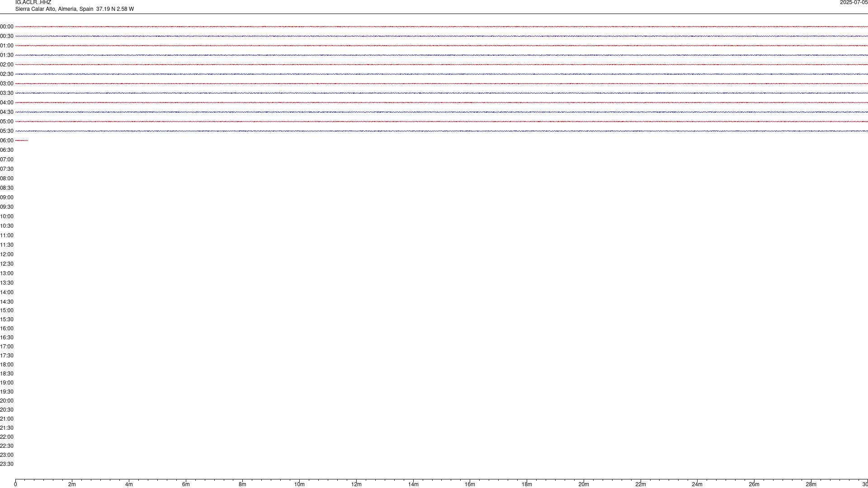Click the short red trace at 06:00
The height and width of the screenshot is (488, 868).
click(x=22, y=141)
